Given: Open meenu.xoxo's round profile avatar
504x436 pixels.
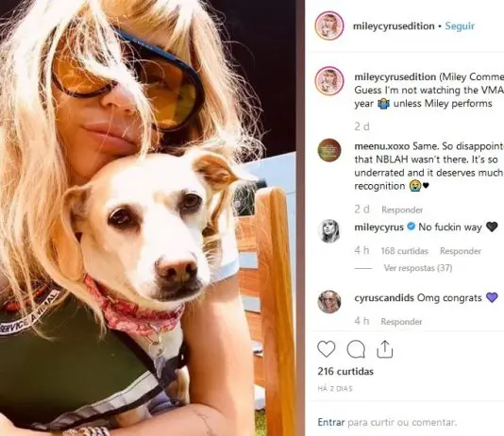Looking at the screenshot, I should [329, 150].
